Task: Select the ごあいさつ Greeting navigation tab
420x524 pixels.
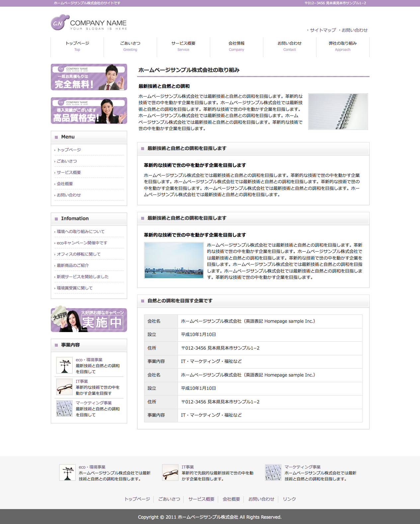Action: [x=130, y=46]
